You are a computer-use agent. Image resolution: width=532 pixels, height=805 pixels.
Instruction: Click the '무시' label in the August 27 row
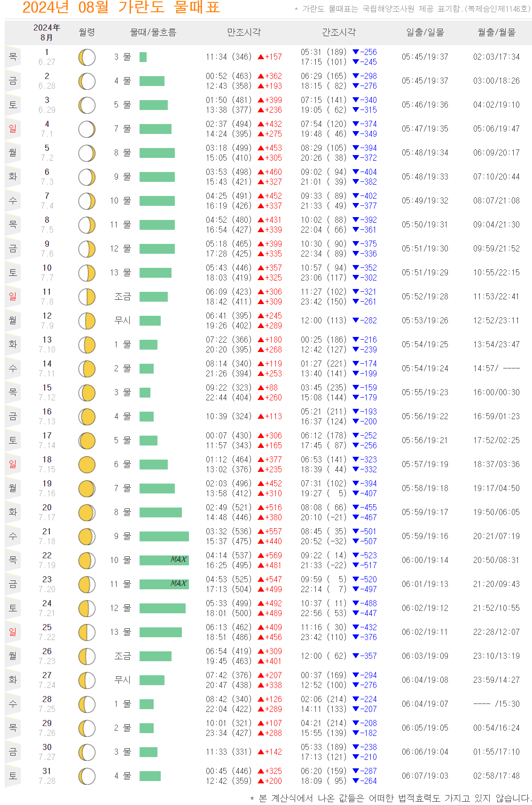123,680
